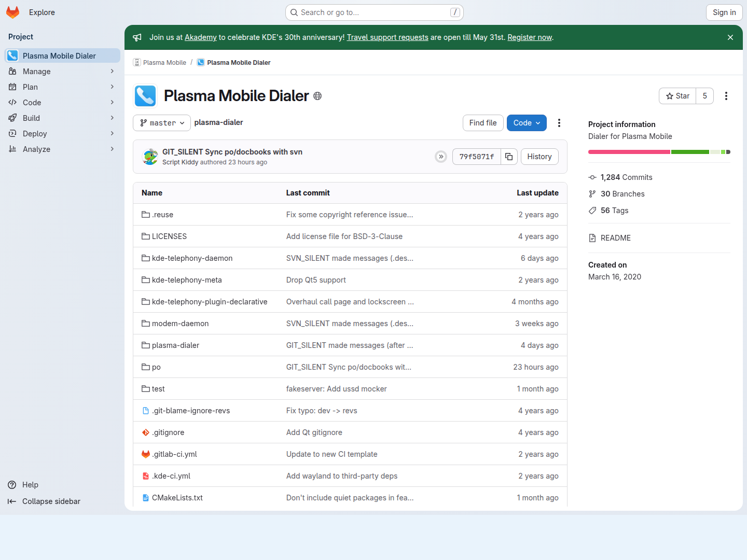Open the plasma-dialer folder in file list

click(x=175, y=345)
